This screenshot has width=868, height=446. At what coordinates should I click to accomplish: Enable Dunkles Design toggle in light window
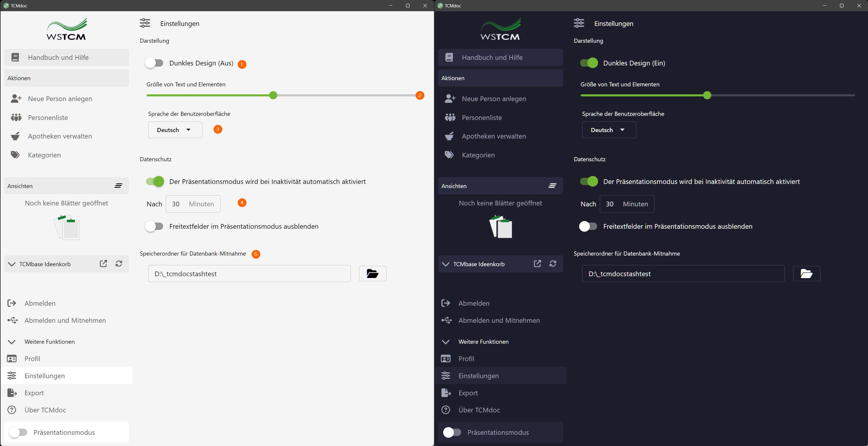point(155,63)
